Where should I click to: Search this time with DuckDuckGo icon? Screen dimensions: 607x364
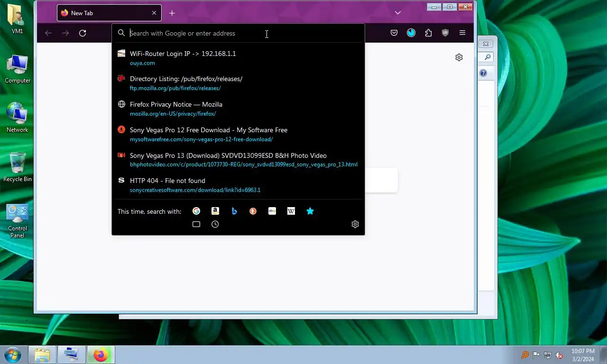pos(253,211)
